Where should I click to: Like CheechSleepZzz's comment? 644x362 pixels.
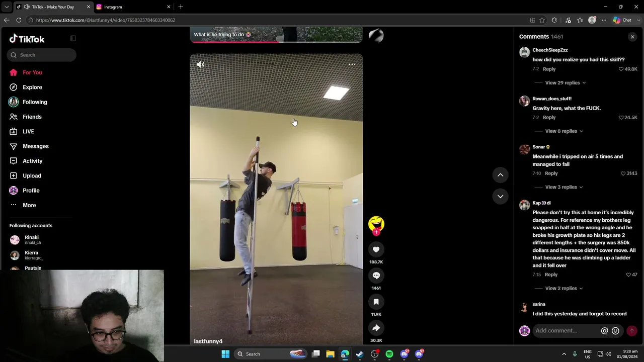coord(621,69)
